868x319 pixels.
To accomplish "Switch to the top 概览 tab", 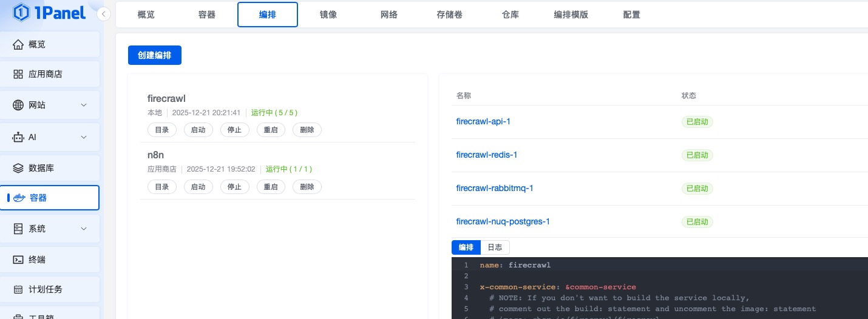I will [x=146, y=15].
